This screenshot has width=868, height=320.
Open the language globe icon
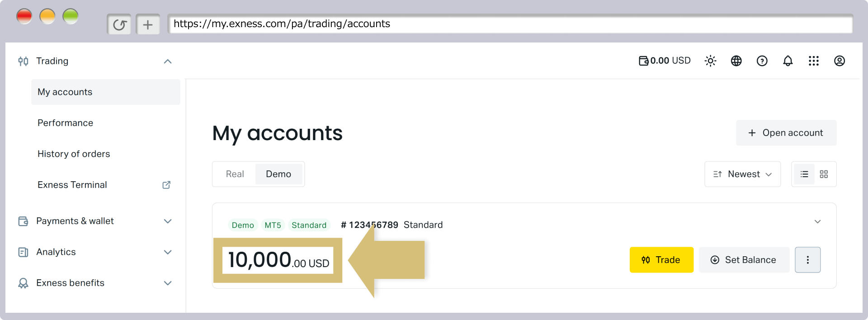736,61
